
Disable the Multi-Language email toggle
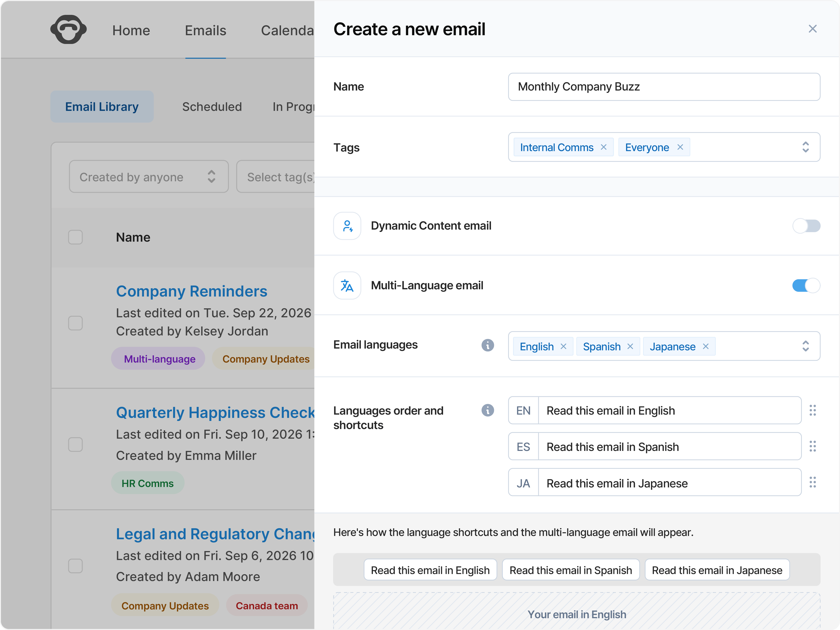[807, 286]
